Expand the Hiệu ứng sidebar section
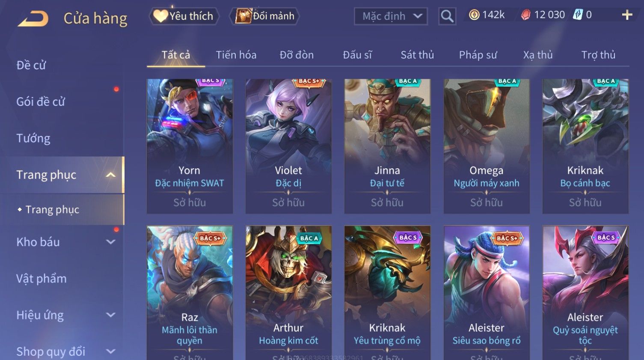 pyautogui.click(x=110, y=315)
